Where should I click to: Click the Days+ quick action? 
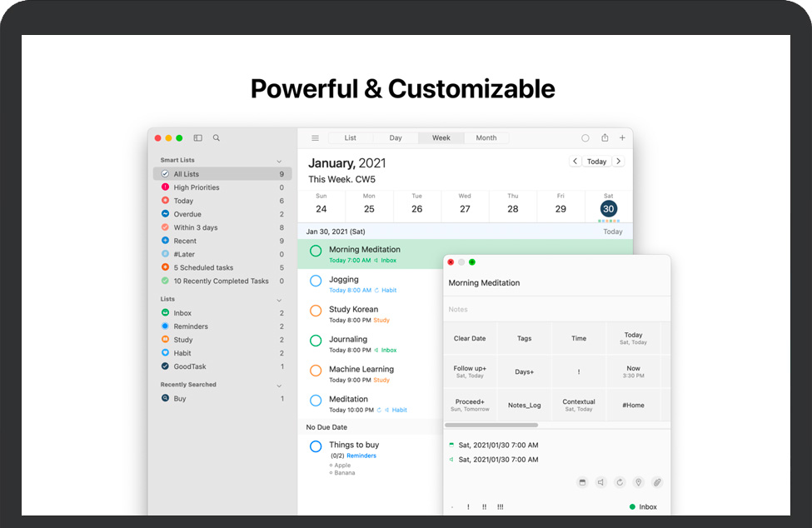click(x=524, y=371)
